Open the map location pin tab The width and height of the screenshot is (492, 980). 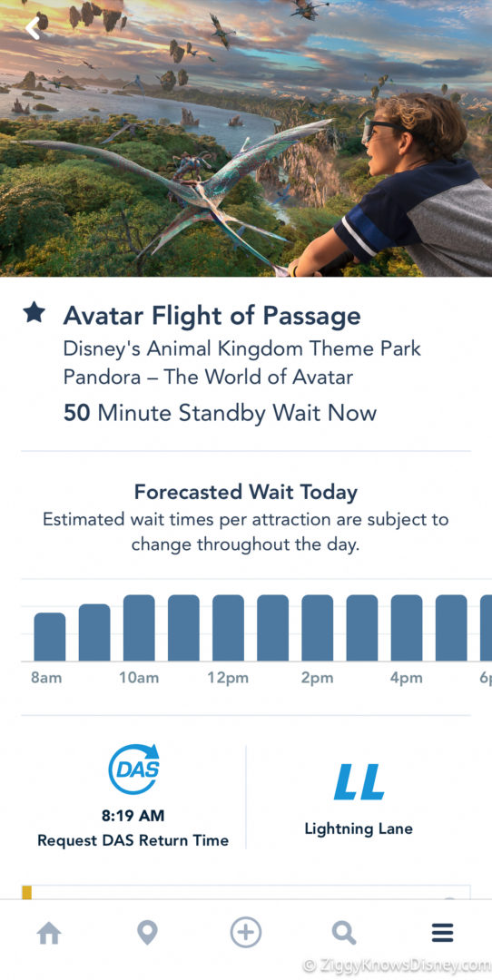(147, 933)
